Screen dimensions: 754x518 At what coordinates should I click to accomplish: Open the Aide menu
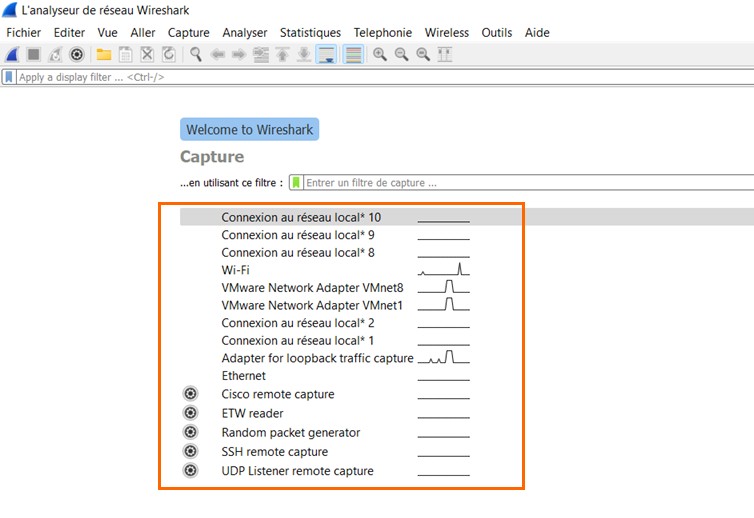coord(537,33)
